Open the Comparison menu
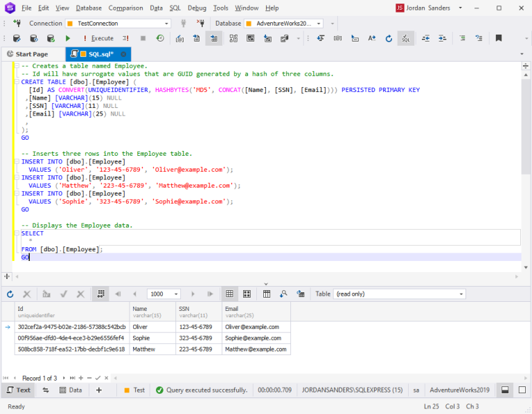532x414 pixels. pyautogui.click(x=125, y=8)
